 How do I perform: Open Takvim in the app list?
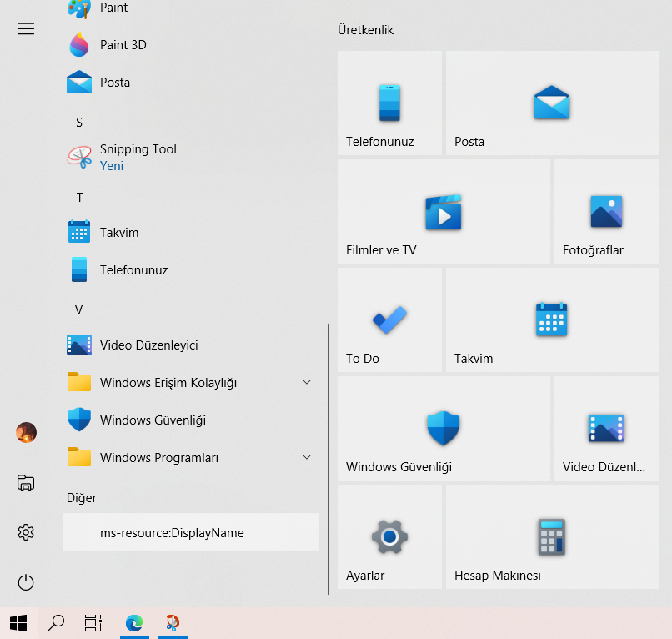191,232
